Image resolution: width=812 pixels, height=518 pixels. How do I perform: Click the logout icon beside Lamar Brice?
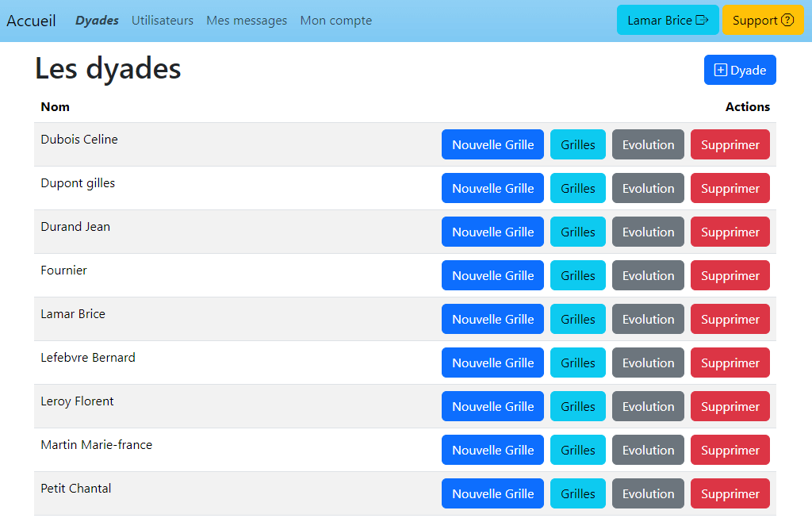click(x=702, y=21)
